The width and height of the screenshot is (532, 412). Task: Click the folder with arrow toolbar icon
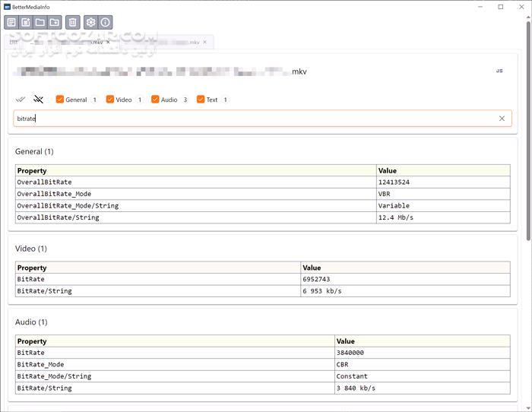54,22
